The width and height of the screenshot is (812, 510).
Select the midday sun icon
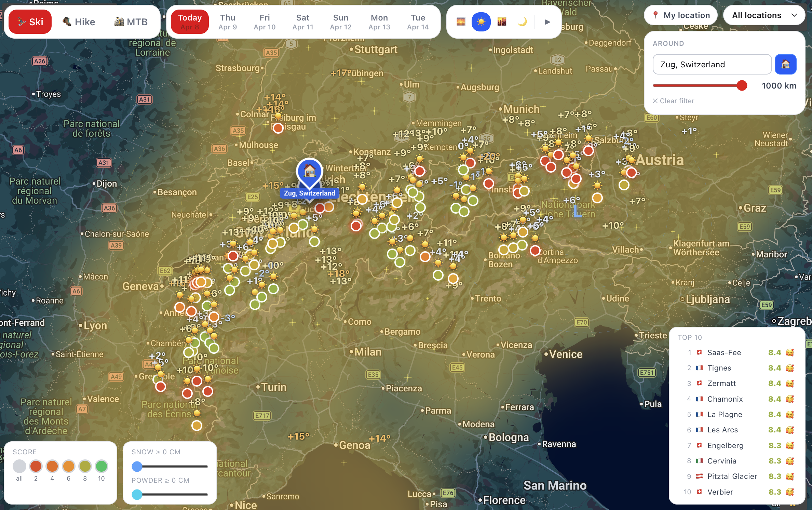[481, 22]
